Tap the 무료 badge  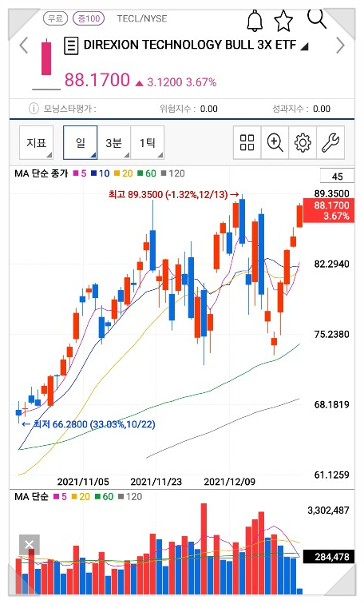click(55, 18)
